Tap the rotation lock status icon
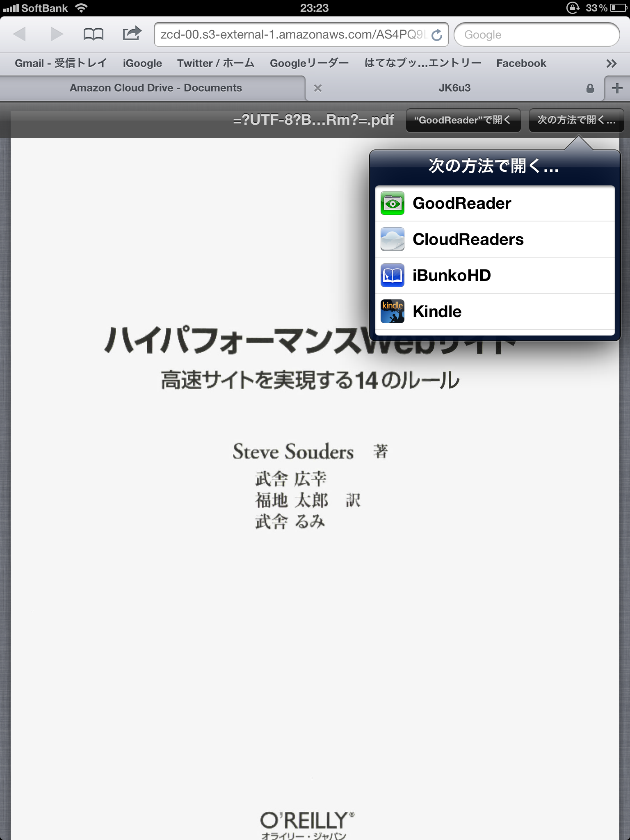Image resolution: width=630 pixels, height=840 pixels. pyautogui.click(x=573, y=8)
